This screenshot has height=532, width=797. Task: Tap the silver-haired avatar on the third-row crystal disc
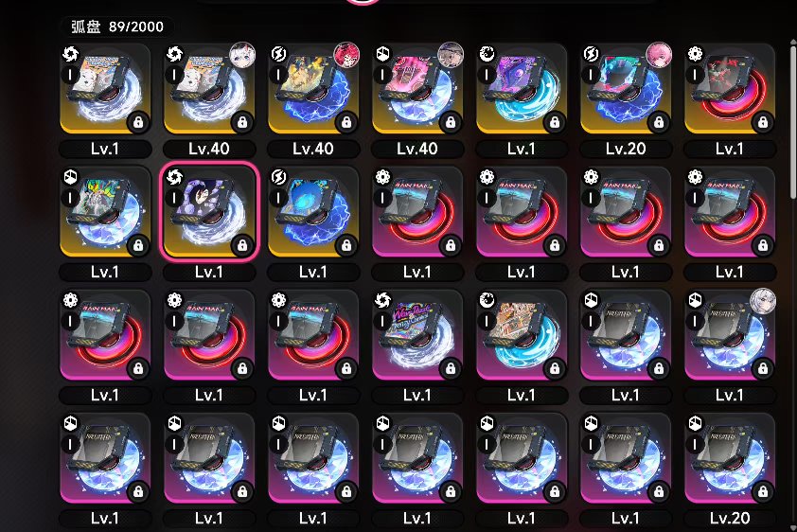tap(763, 301)
